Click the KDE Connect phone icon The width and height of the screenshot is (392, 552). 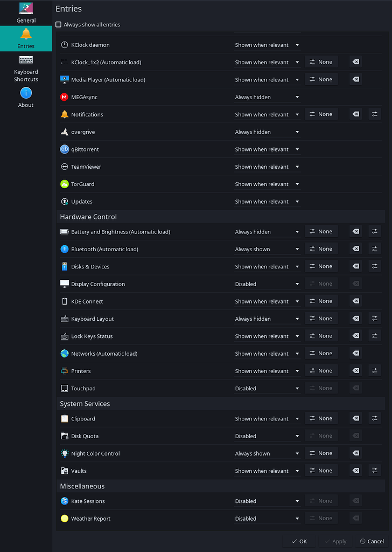tap(66, 301)
